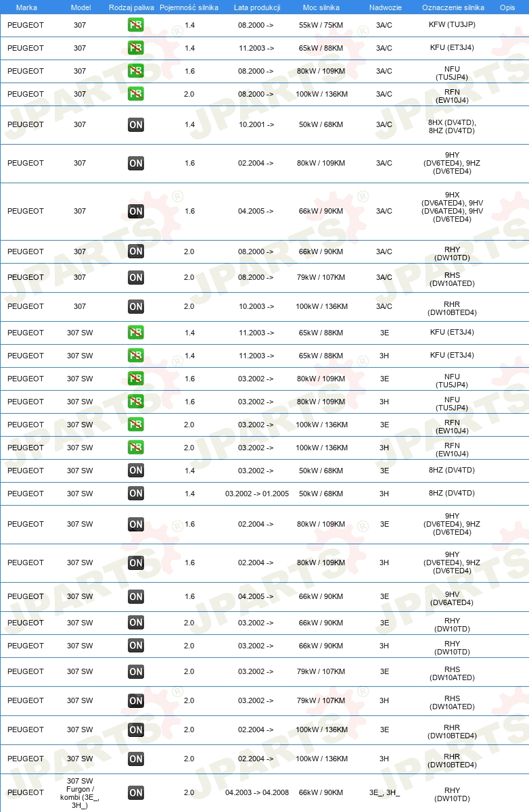
Task: Select the 3E_, 3H_ body cell
Action: (x=384, y=792)
